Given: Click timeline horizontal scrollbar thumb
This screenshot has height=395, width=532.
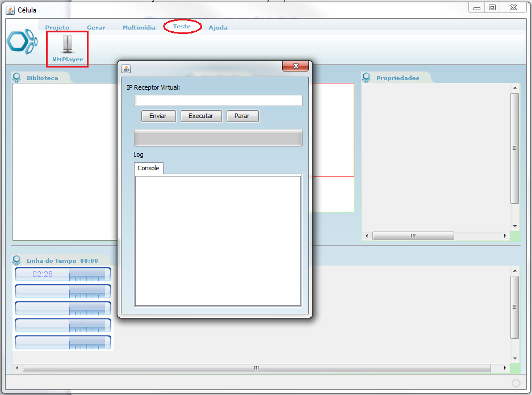Looking at the screenshot, I should click(257, 368).
